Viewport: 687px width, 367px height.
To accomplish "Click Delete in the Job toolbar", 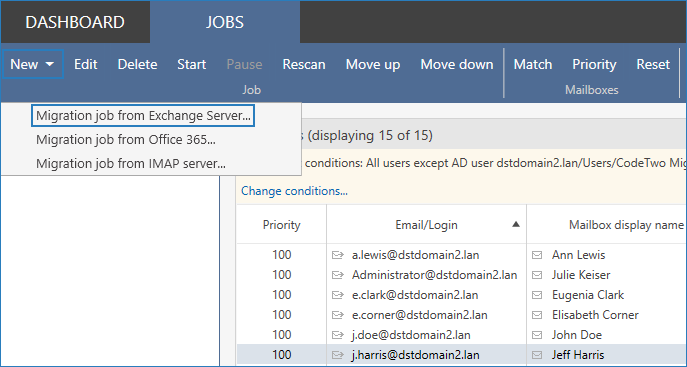I will 137,64.
